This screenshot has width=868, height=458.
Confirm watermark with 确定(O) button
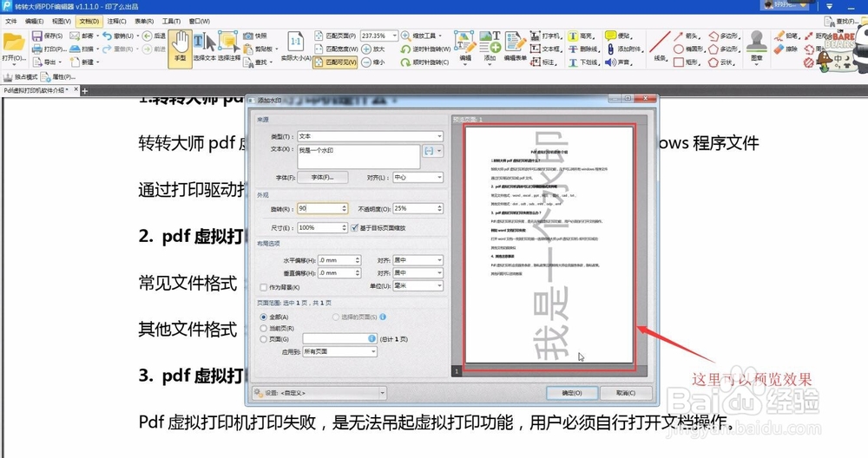point(572,393)
